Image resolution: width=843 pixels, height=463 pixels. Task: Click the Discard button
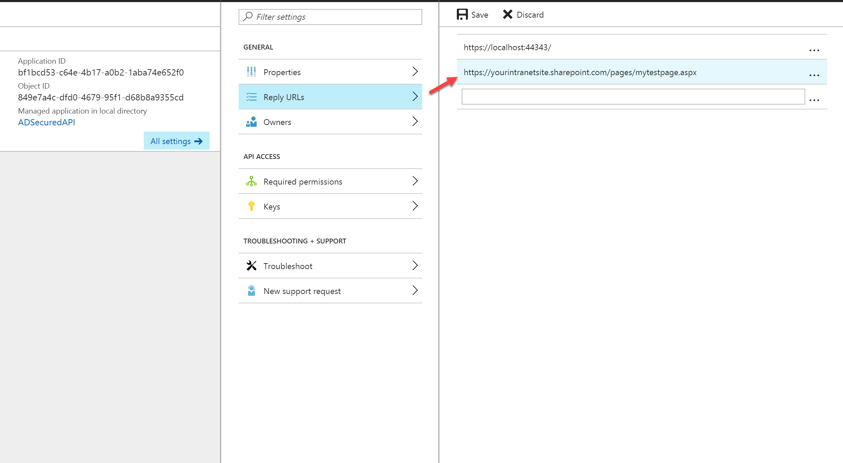coord(523,15)
